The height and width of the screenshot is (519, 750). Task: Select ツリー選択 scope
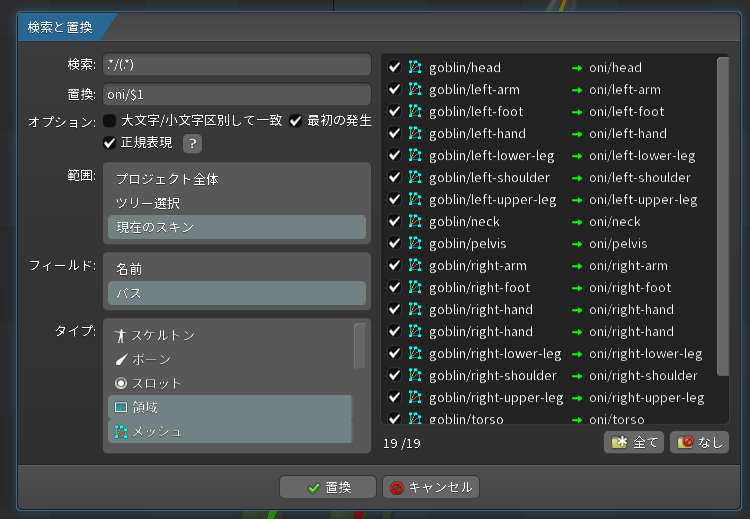[x=237, y=203]
